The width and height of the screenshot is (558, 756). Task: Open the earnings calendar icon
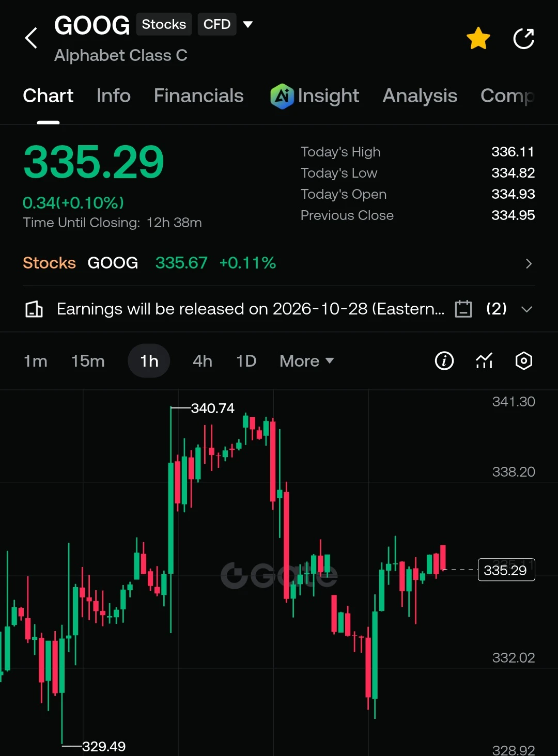point(463,309)
